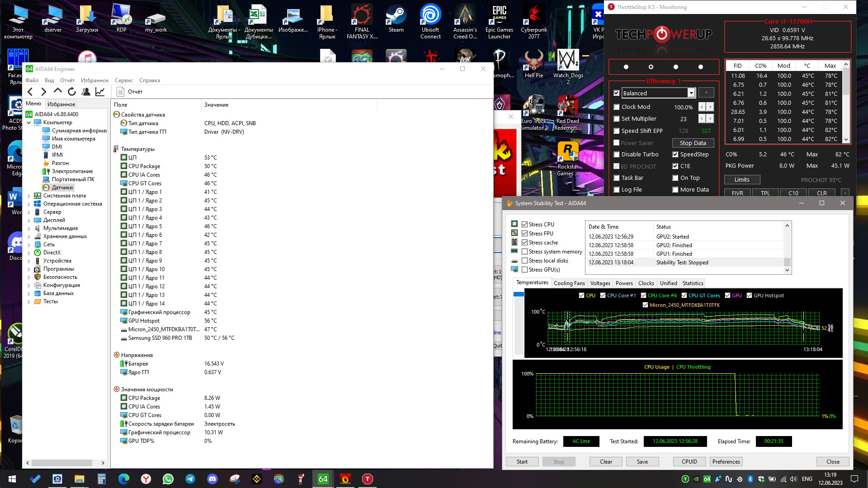Click the AIDA64 up-level arrow icon
868x488 pixels.
pyautogui.click(x=57, y=92)
